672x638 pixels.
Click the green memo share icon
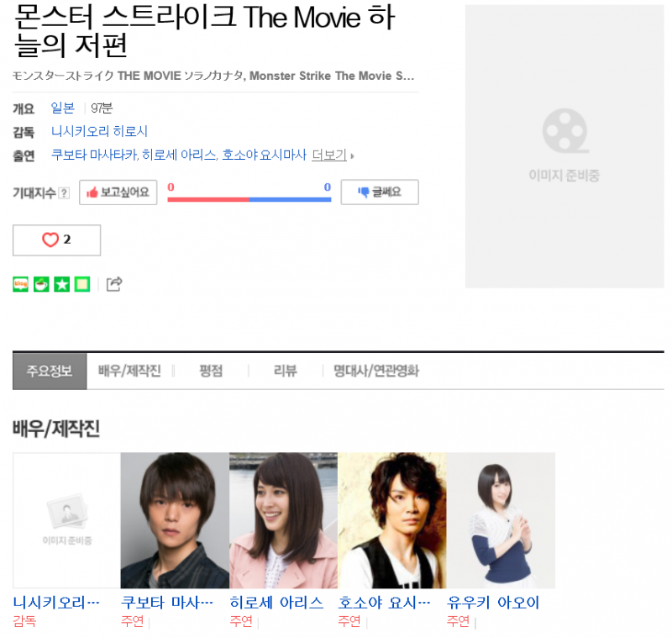click(x=82, y=284)
